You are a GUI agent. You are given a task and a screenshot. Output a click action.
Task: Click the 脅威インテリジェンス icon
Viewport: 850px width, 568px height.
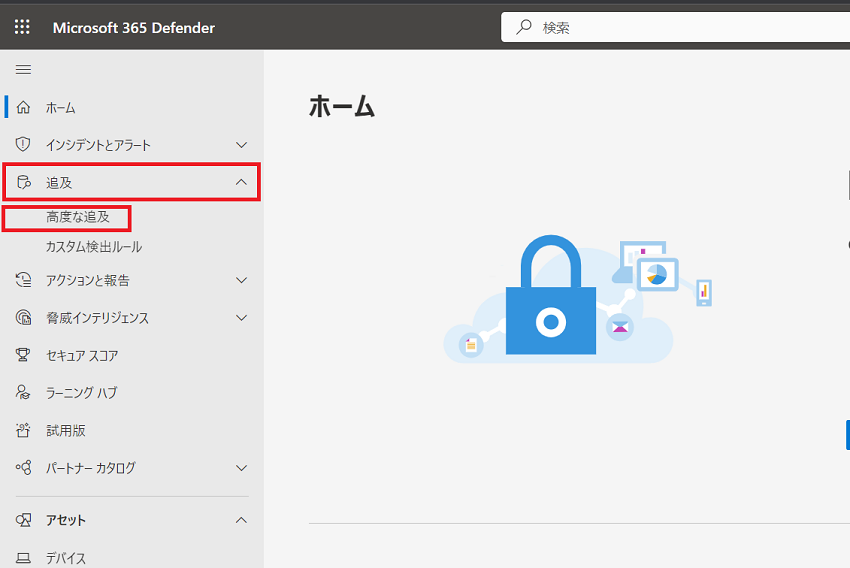pyautogui.click(x=23, y=317)
